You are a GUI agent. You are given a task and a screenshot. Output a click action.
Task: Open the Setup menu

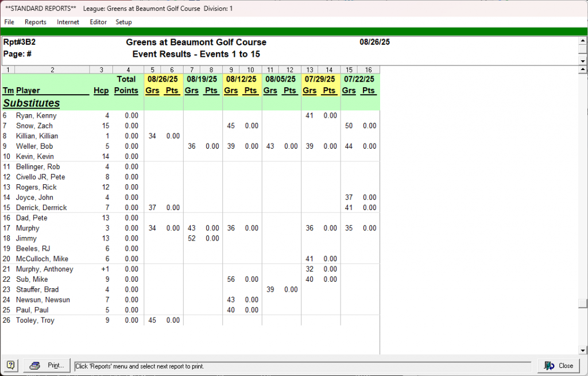click(123, 22)
